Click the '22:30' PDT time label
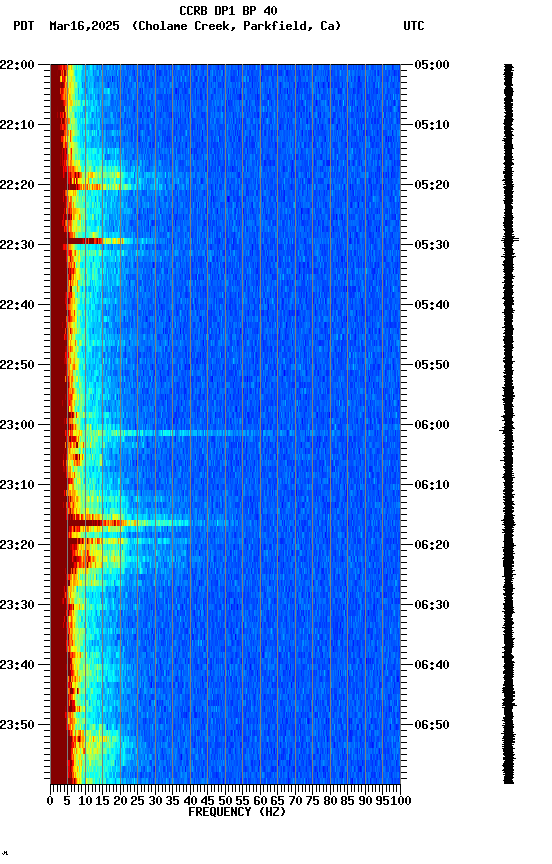 click(17, 245)
